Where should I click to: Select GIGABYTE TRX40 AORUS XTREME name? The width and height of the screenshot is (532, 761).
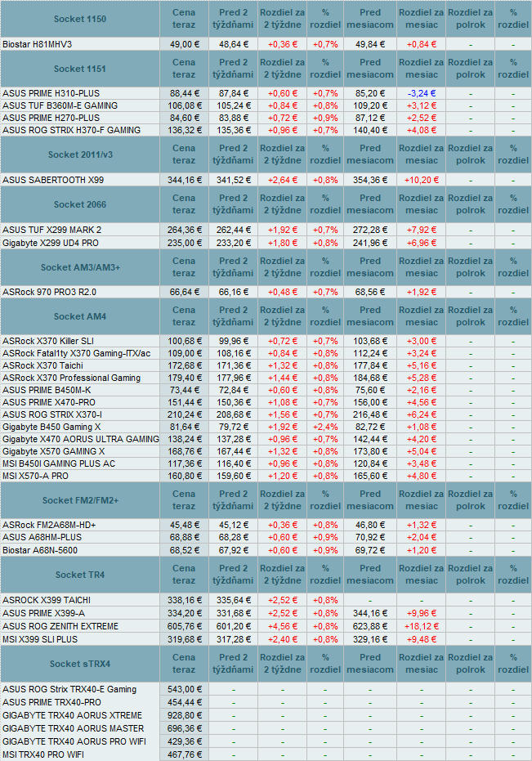click(73, 715)
